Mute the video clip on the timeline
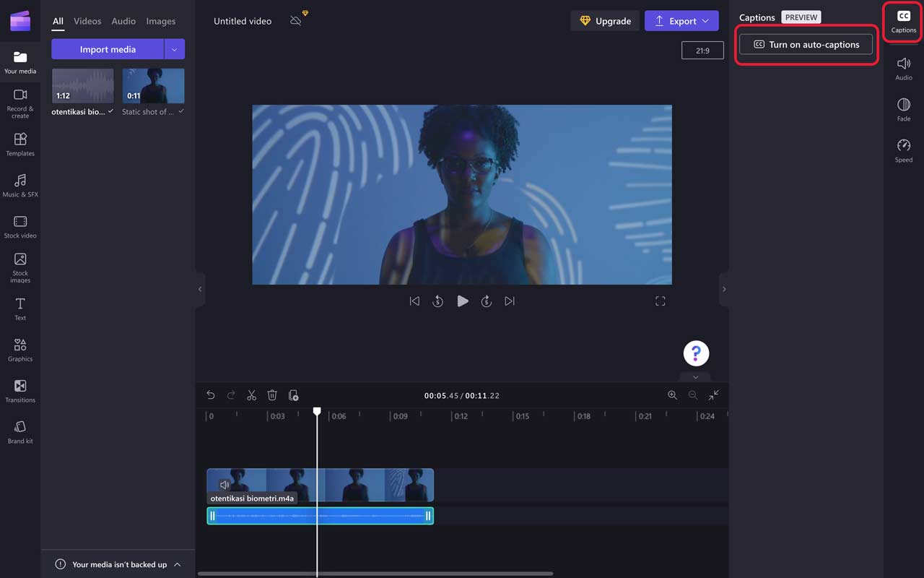This screenshot has height=578, width=924. [225, 485]
